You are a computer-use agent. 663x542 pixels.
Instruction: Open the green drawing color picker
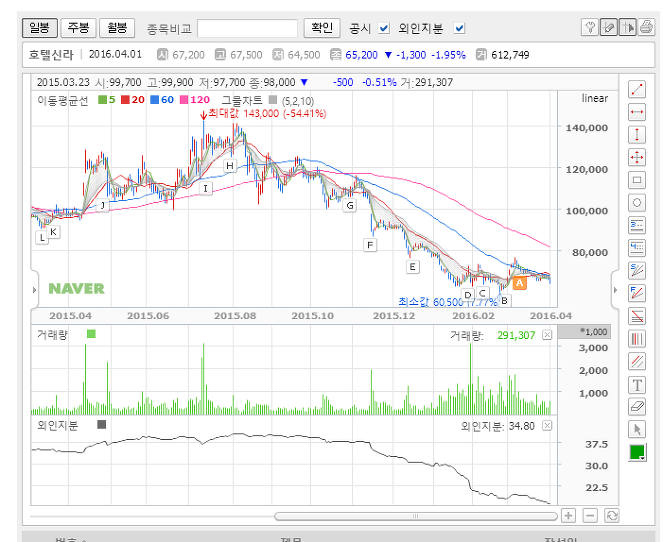(637, 453)
